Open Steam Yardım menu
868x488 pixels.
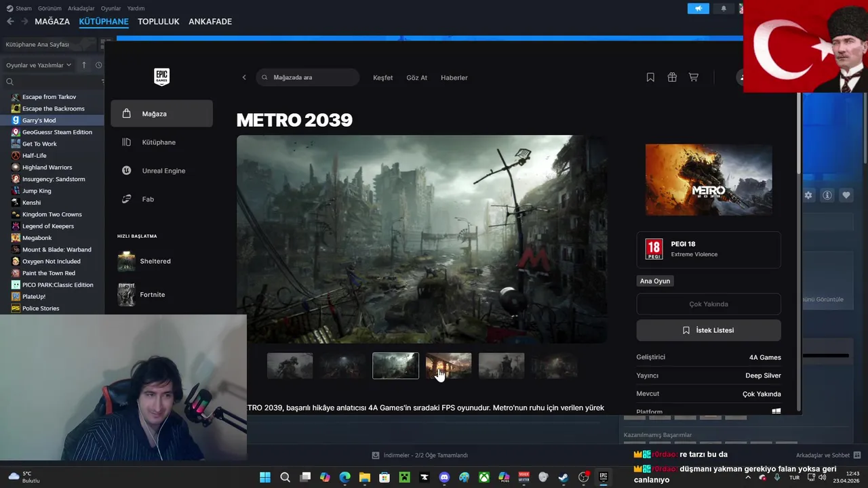[x=136, y=8]
